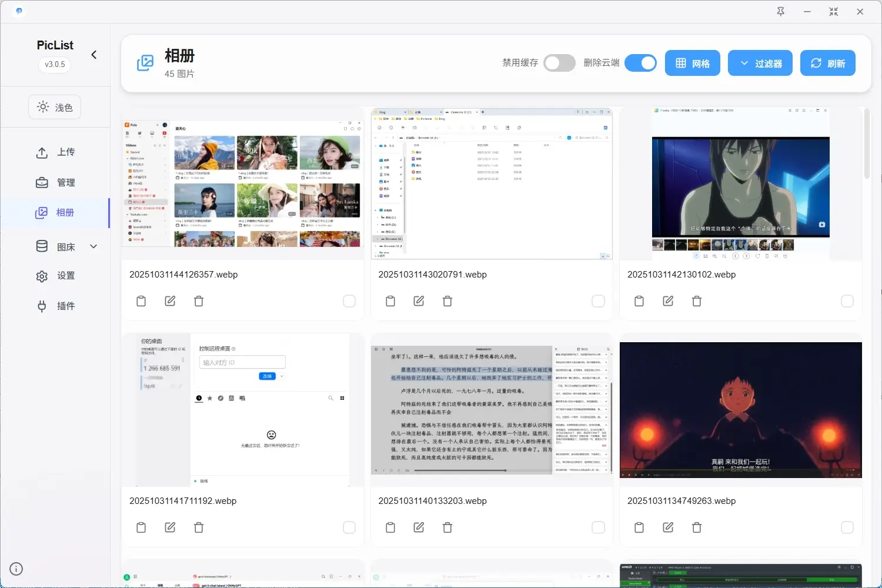Switch to mini window with arrows icon
This screenshot has width=882, height=588.
(834, 12)
